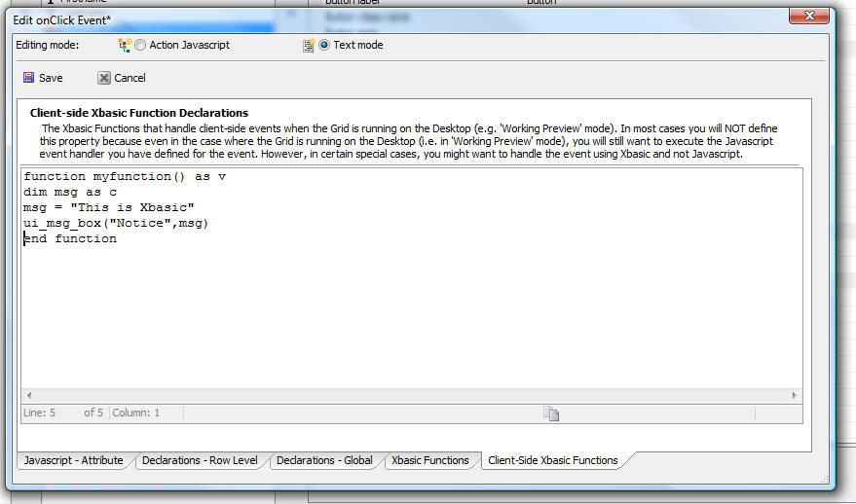Click the right arrow of horizontal scrollbar
The image size is (856, 504).
[795, 395]
